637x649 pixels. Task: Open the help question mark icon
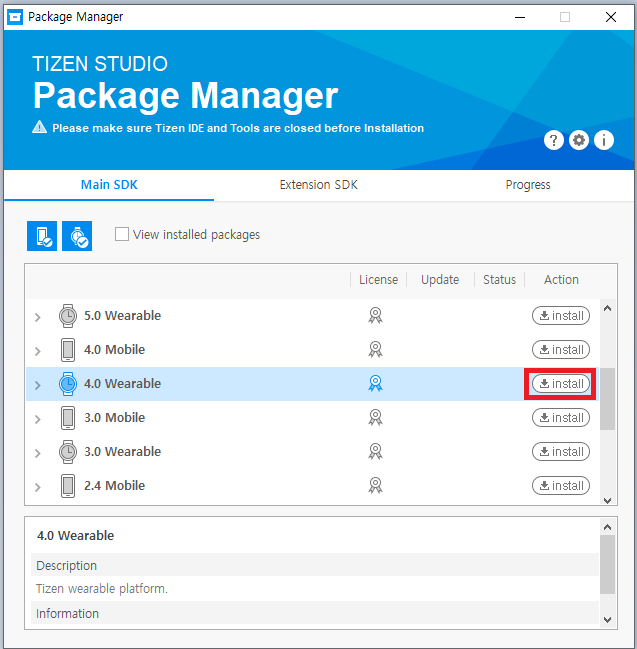(x=553, y=140)
